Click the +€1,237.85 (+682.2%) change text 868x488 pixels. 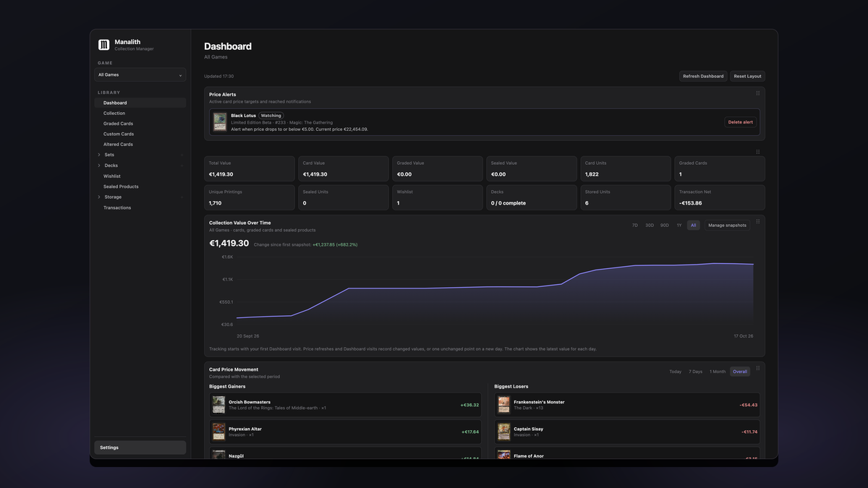(335, 244)
